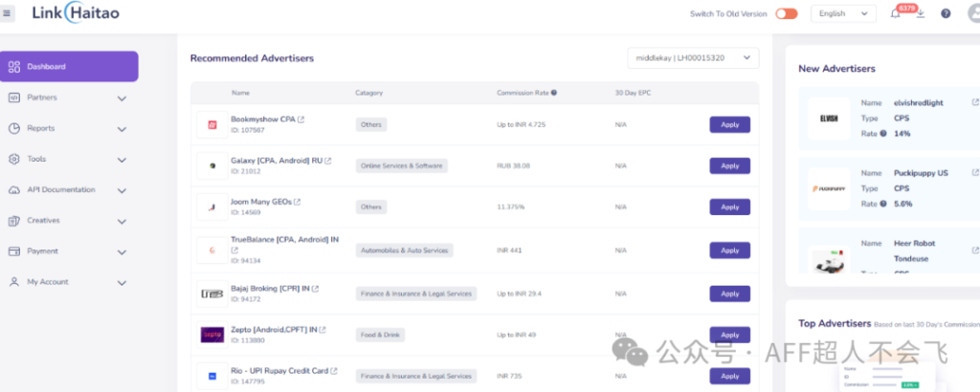Open external link icon for elvishredlight

pos(975,102)
